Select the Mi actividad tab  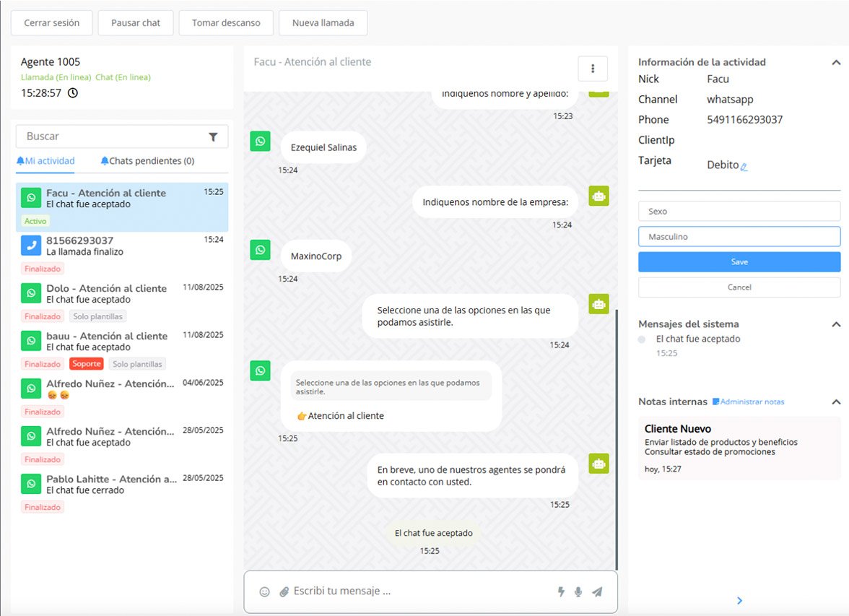click(45, 161)
